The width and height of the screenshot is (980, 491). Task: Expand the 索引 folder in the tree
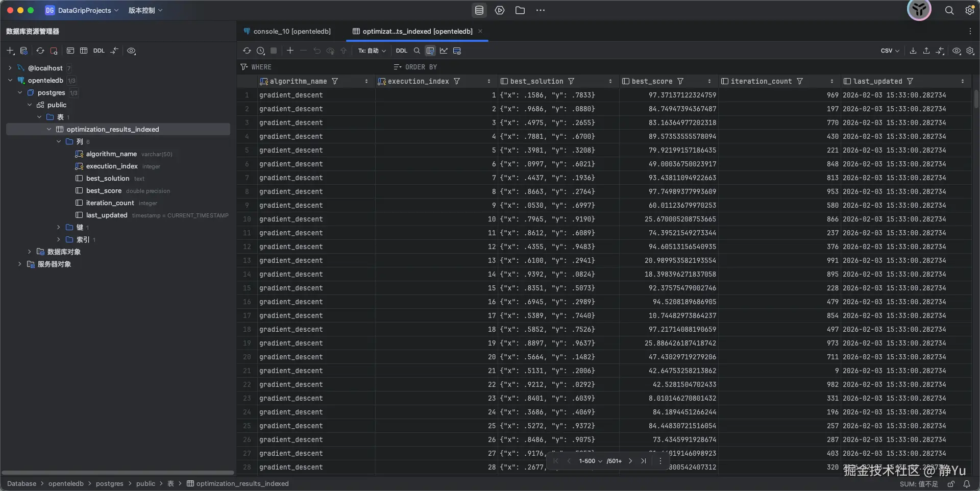[59, 239]
